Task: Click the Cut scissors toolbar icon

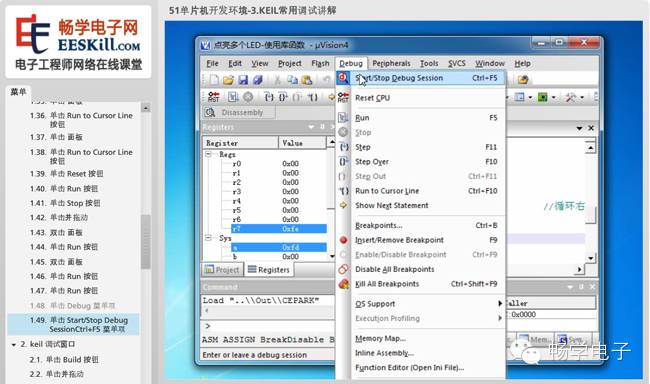Action: [x=277, y=80]
